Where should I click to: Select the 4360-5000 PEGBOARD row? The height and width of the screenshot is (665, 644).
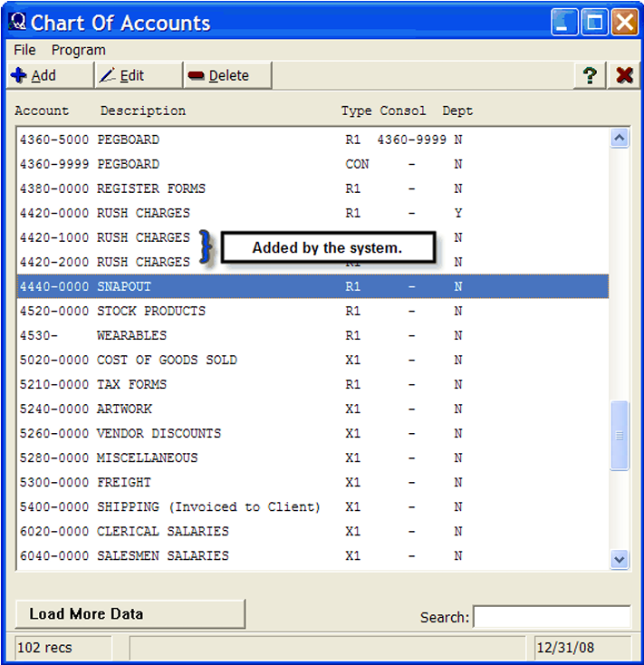point(312,140)
